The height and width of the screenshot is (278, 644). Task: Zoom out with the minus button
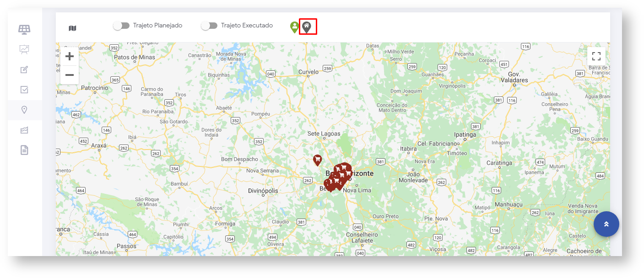70,75
